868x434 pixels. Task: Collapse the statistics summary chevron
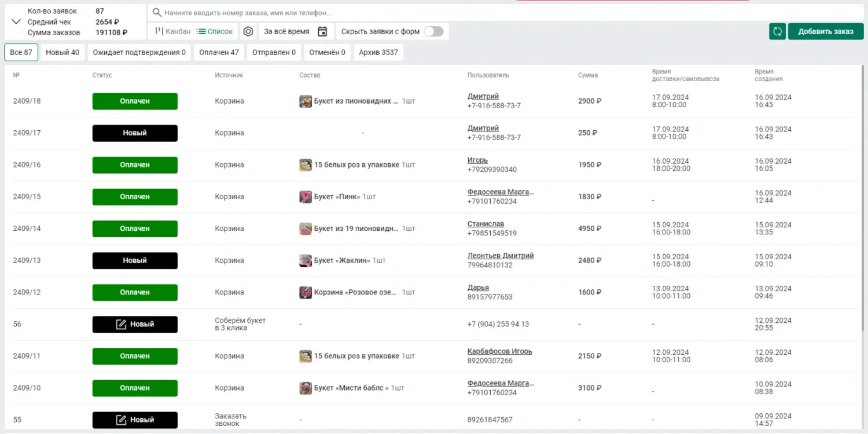click(16, 22)
